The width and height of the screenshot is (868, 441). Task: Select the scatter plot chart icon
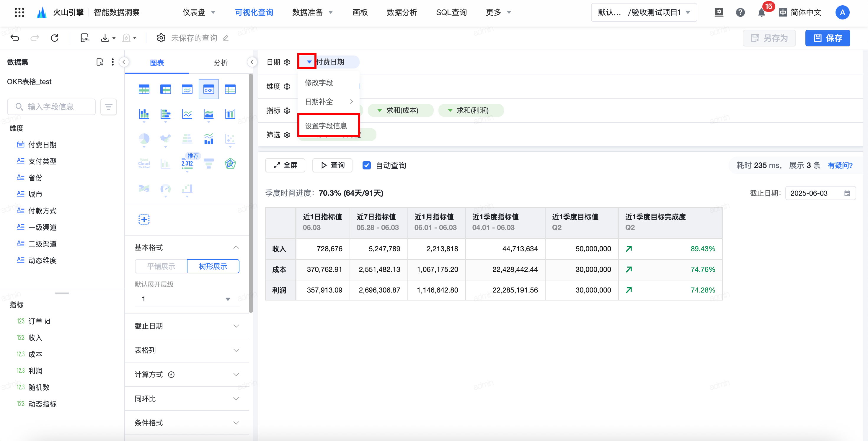230,138
